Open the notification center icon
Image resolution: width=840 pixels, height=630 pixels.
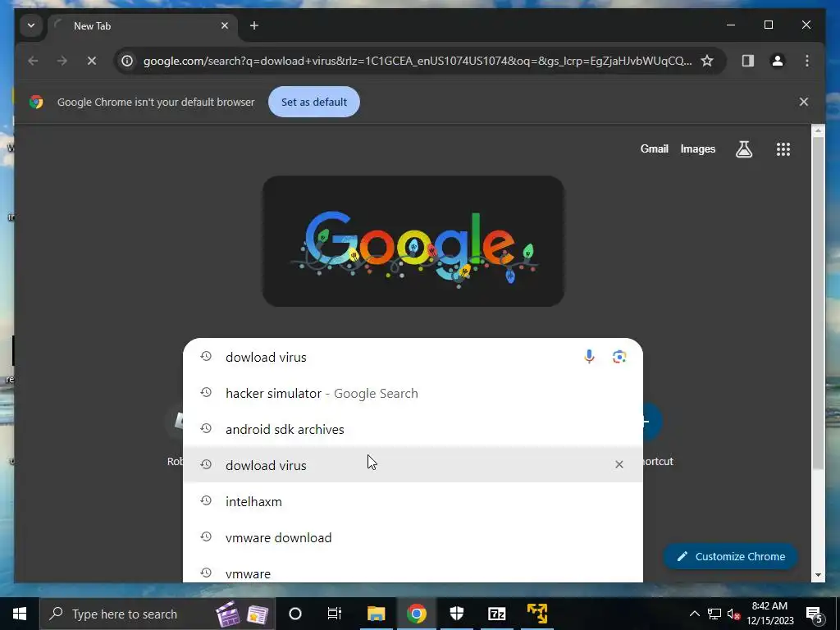click(814, 614)
